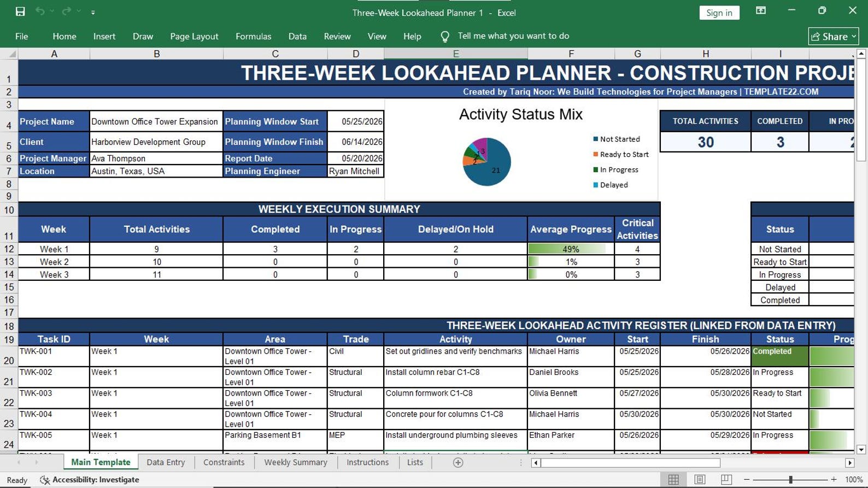868x488 pixels.
Task: Click the horizontal scrollbar thumb
Action: [631, 463]
